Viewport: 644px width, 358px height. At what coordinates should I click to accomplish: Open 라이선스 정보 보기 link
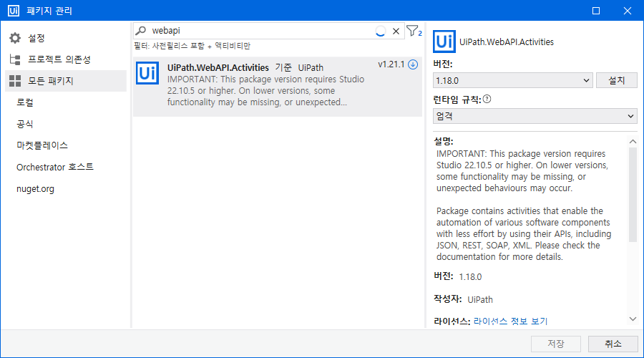[510, 321]
